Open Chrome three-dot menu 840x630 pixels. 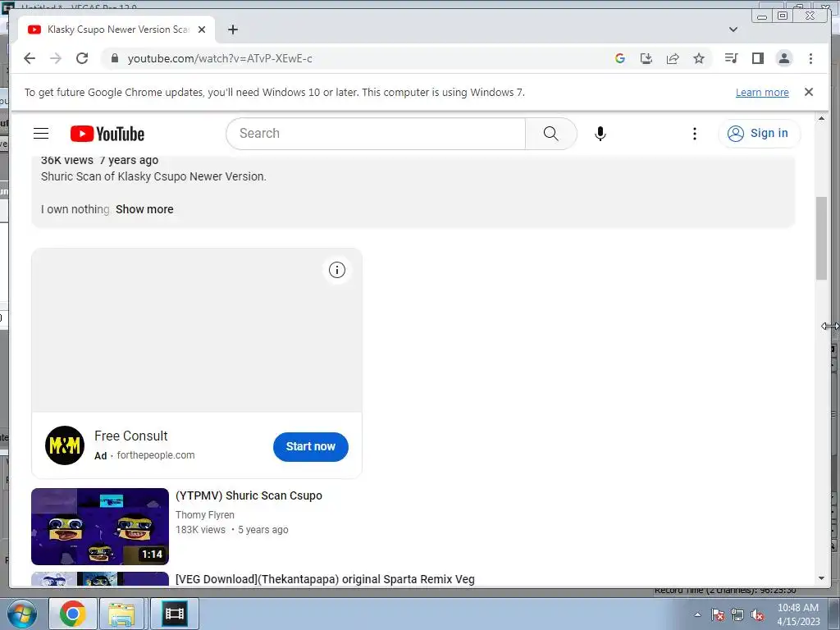point(810,58)
